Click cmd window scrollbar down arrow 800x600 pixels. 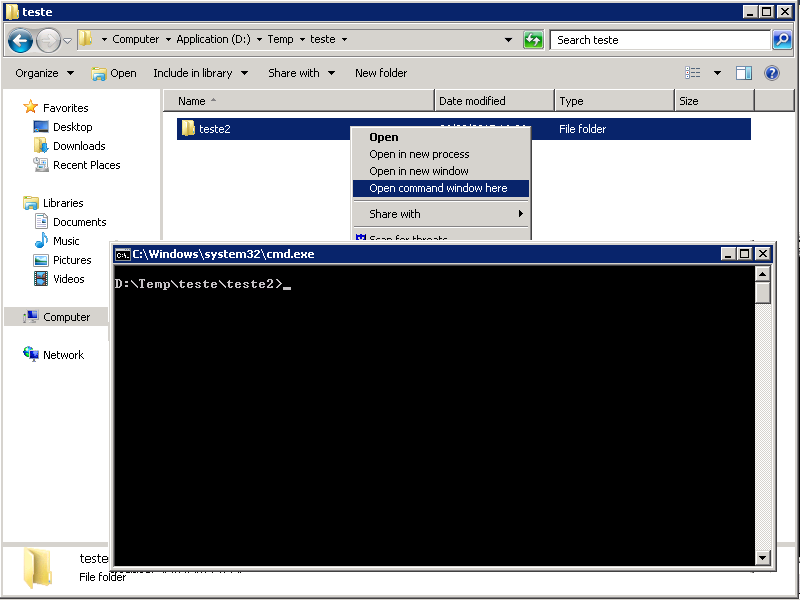click(x=763, y=557)
